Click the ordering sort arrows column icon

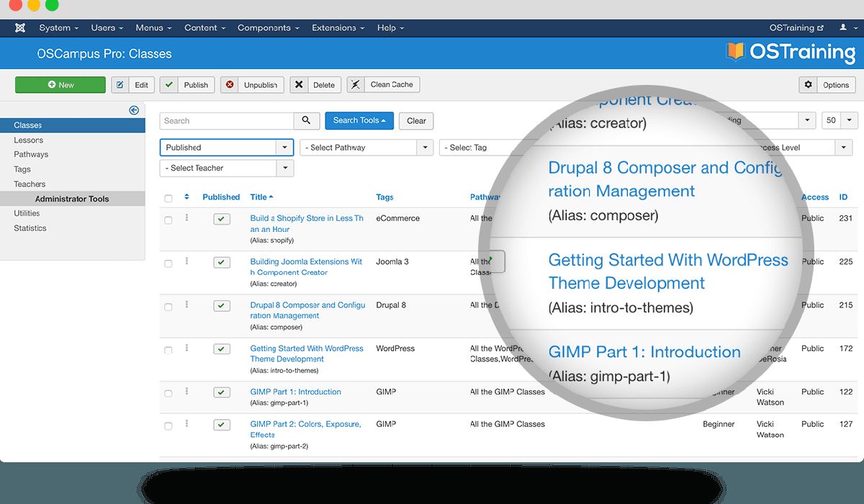pyautogui.click(x=187, y=197)
